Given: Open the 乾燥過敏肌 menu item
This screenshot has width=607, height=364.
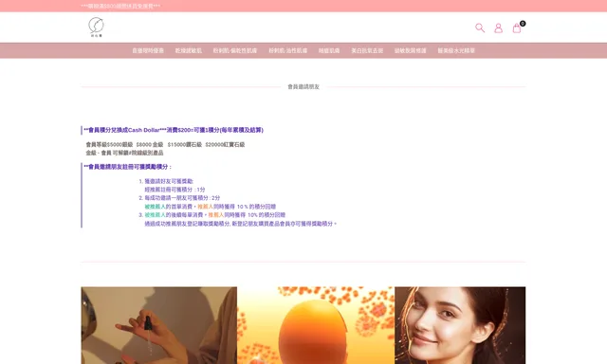Looking at the screenshot, I should pos(189,50).
